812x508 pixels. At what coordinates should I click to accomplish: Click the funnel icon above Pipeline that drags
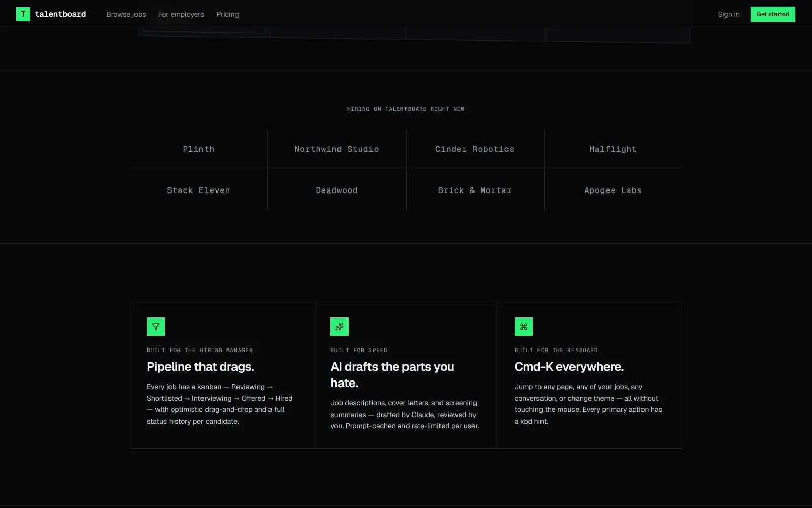click(x=156, y=327)
